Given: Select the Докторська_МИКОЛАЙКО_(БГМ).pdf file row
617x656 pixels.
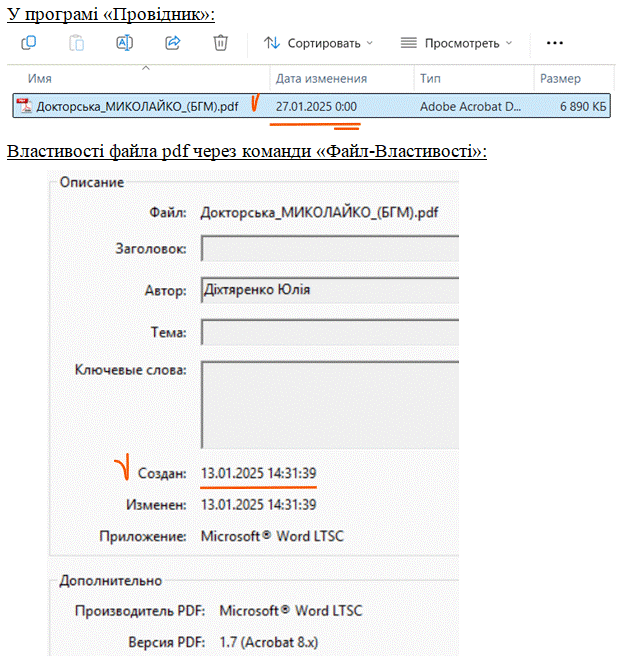Looking at the screenshot, I should (137, 105).
